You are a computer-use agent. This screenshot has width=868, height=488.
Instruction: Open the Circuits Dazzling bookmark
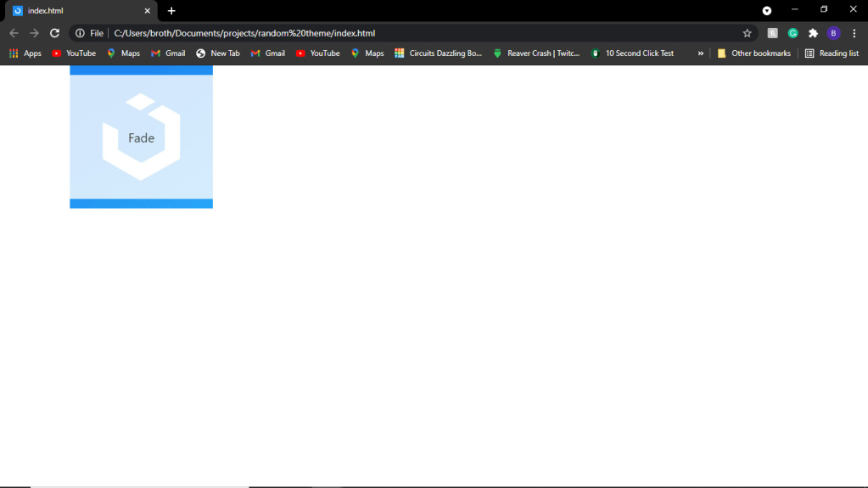pos(438,53)
